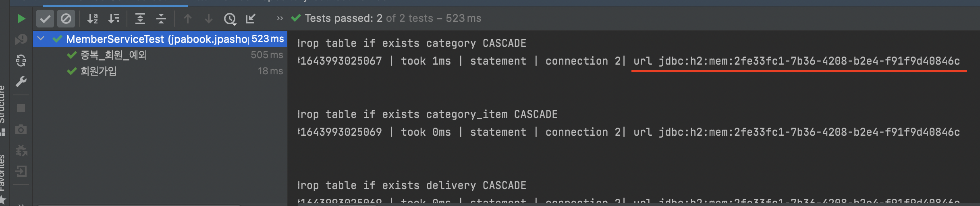Sort tests by duration
980x206 pixels.
[114, 19]
